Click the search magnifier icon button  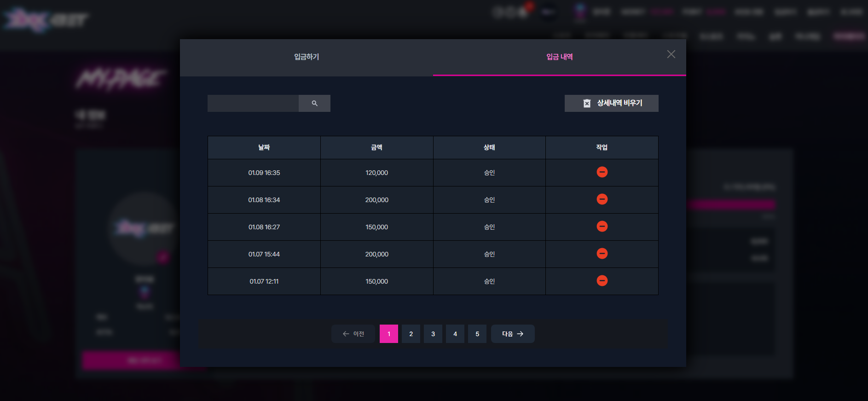[x=314, y=103]
